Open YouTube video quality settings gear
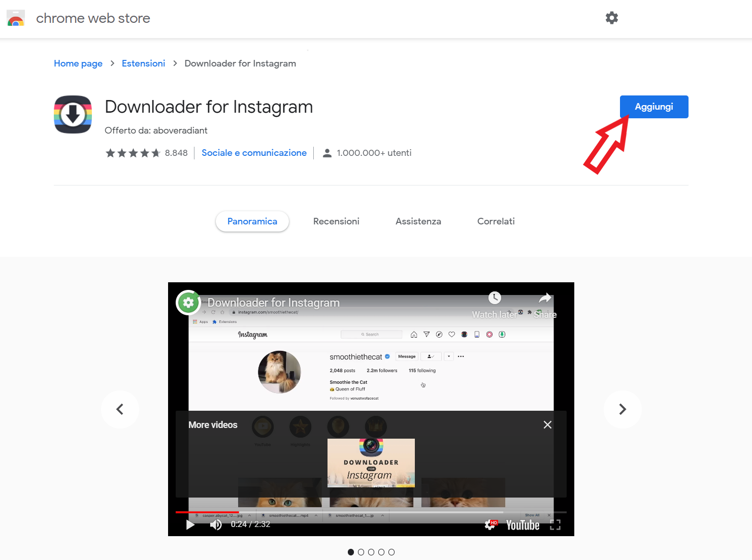 coord(490,524)
